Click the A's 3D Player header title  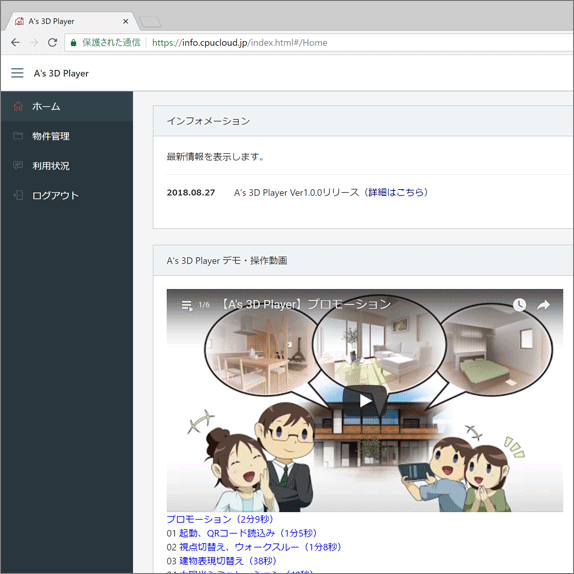[61, 73]
